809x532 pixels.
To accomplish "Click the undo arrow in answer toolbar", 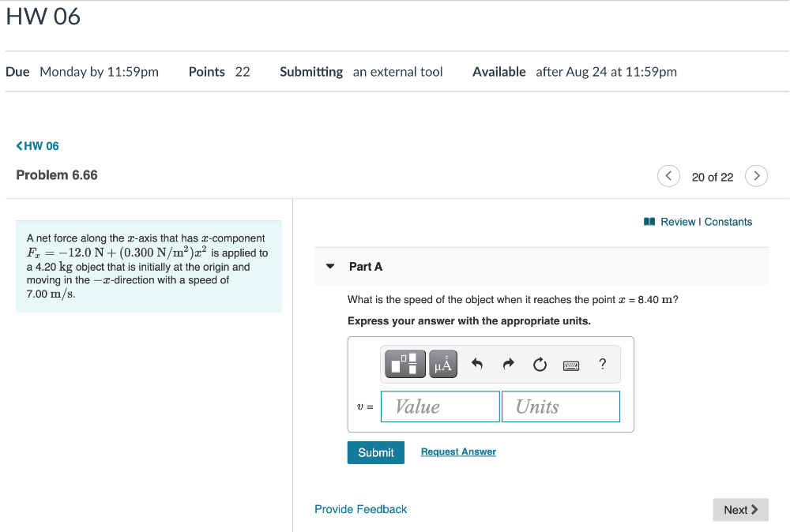I will point(476,364).
